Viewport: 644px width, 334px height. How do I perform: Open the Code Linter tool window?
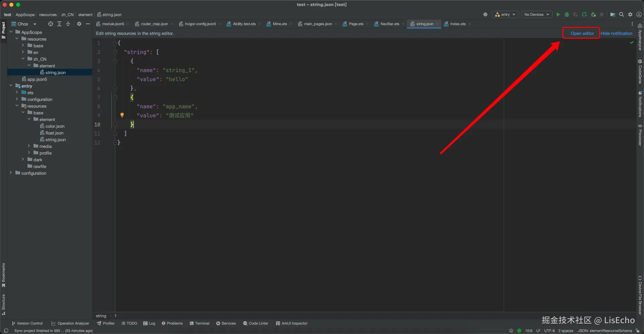(256, 323)
